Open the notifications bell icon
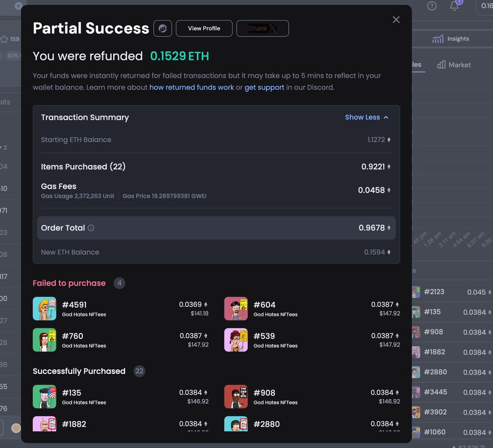493x448 pixels. [x=454, y=6]
